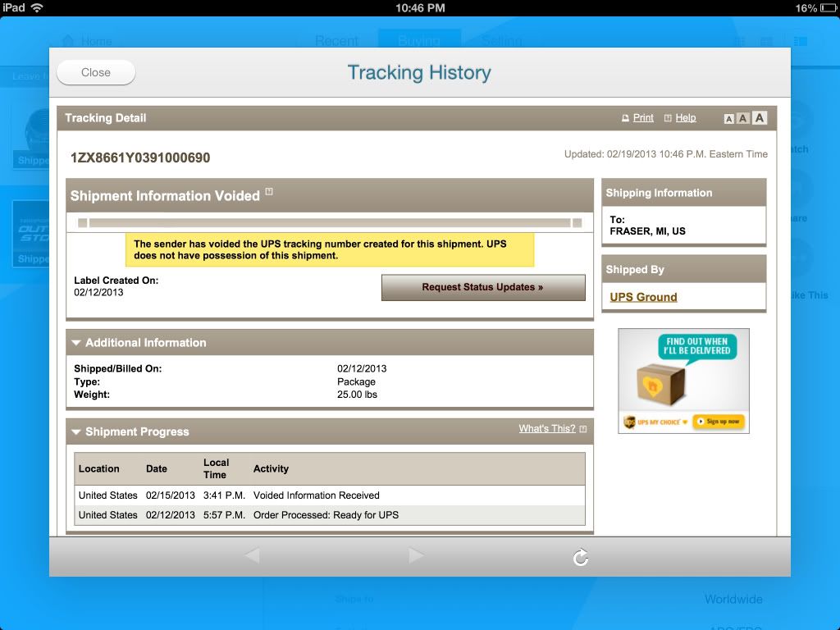Screen dimensions: 840x630
Task: Open the Help link
Action: [x=685, y=118]
